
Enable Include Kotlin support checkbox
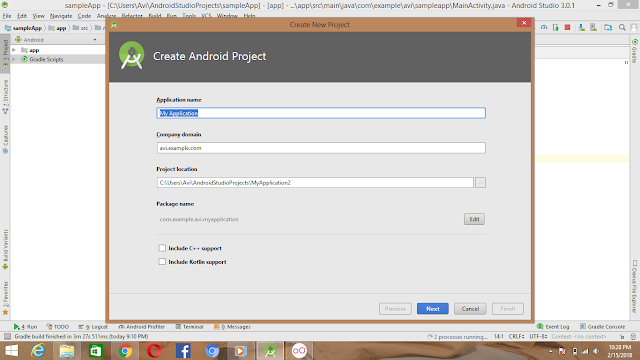click(x=162, y=262)
